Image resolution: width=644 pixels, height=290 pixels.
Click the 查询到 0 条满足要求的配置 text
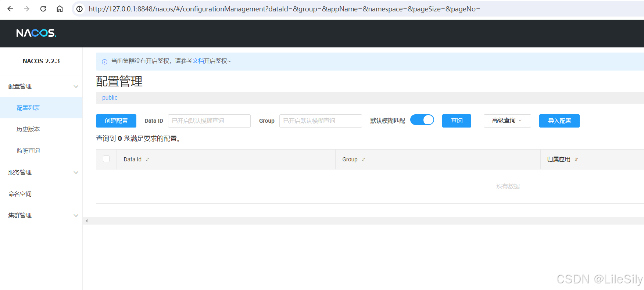tap(138, 139)
